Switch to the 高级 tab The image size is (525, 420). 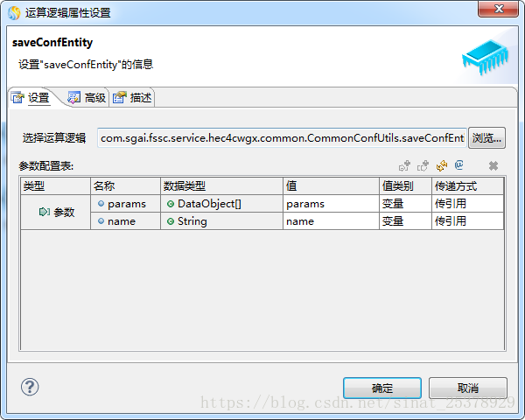(x=87, y=98)
